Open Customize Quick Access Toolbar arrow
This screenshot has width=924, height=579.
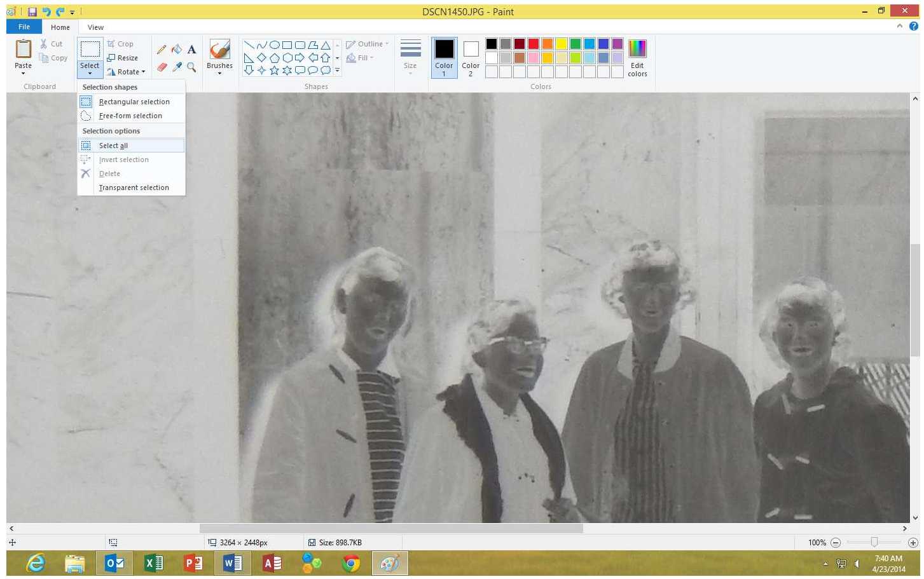click(72, 12)
